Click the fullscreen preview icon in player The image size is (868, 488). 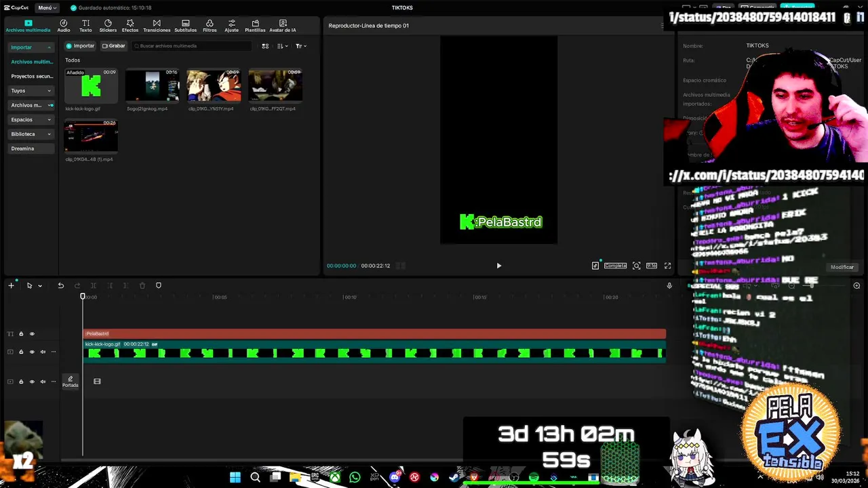click(x=667, y=266)
